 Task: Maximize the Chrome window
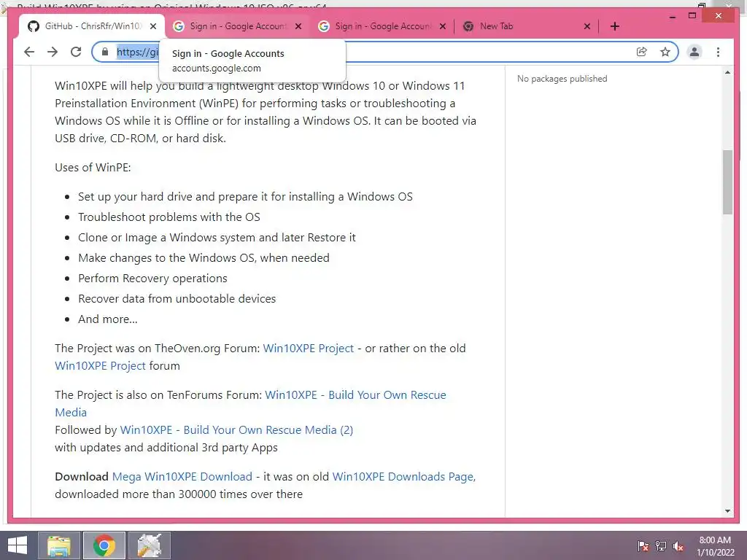(692, 16)
